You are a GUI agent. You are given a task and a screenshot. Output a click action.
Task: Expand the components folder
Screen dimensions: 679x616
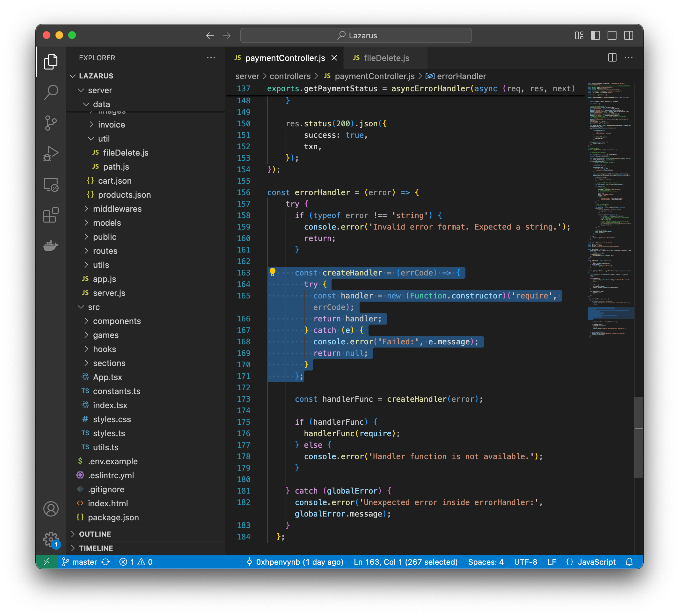(145, 321)
